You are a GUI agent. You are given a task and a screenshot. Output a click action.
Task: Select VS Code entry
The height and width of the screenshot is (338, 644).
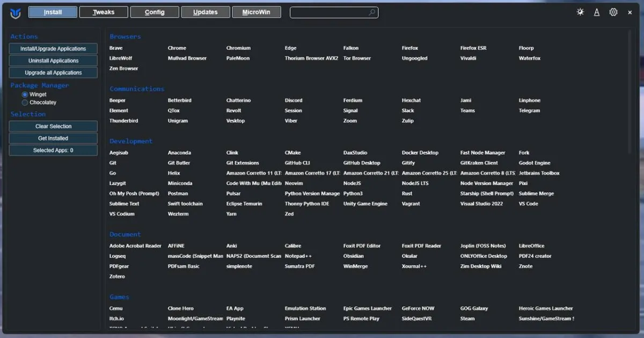[x=528, y=204]
